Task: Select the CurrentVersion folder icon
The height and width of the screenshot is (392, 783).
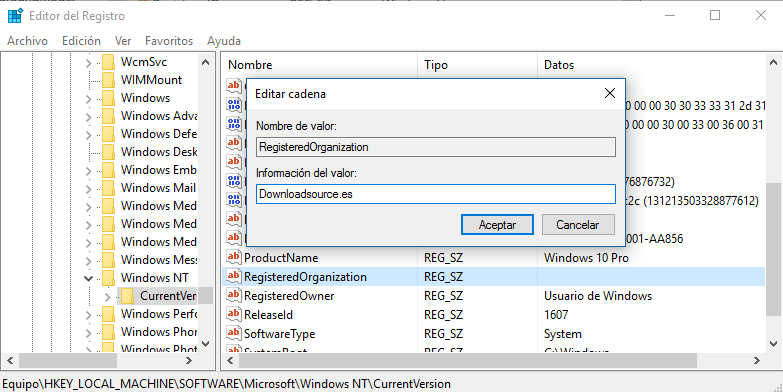Action: point(128,296)
